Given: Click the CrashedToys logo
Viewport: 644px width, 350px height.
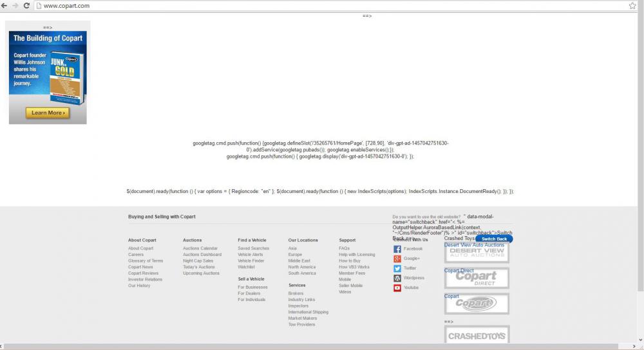Looking at the screenshot, I should (x=477, y=336).
